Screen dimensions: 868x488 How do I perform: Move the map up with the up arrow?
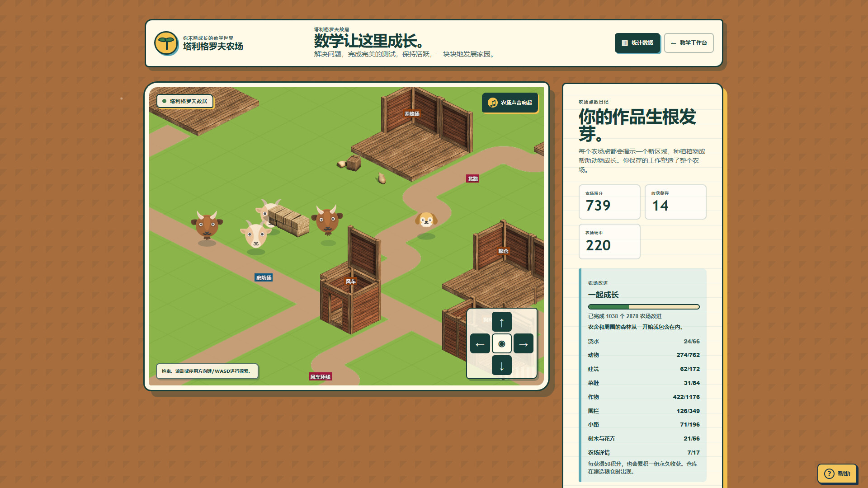coord(502,322)
